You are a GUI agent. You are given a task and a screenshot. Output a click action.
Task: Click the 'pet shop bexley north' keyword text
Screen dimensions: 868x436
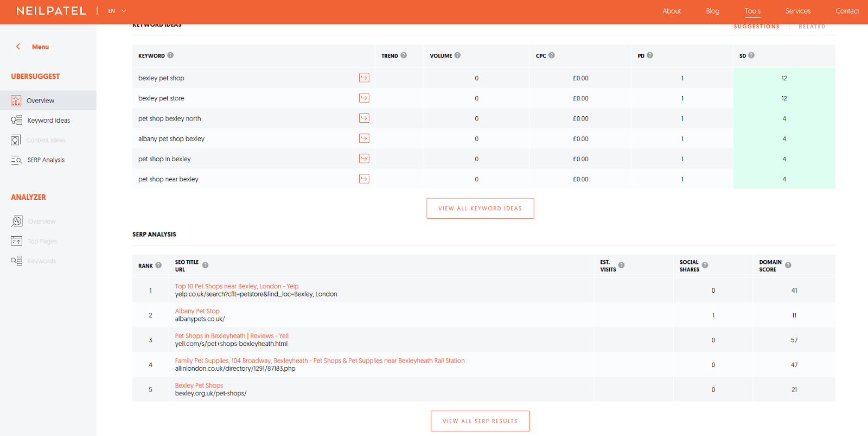(x=169, y=118)
